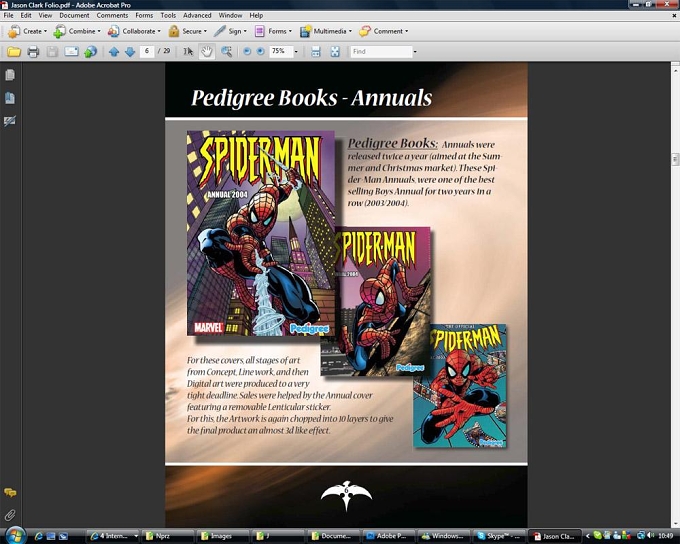
Task: Click the Show Desktop quick launch icon
Action: (x=51, y=536)
